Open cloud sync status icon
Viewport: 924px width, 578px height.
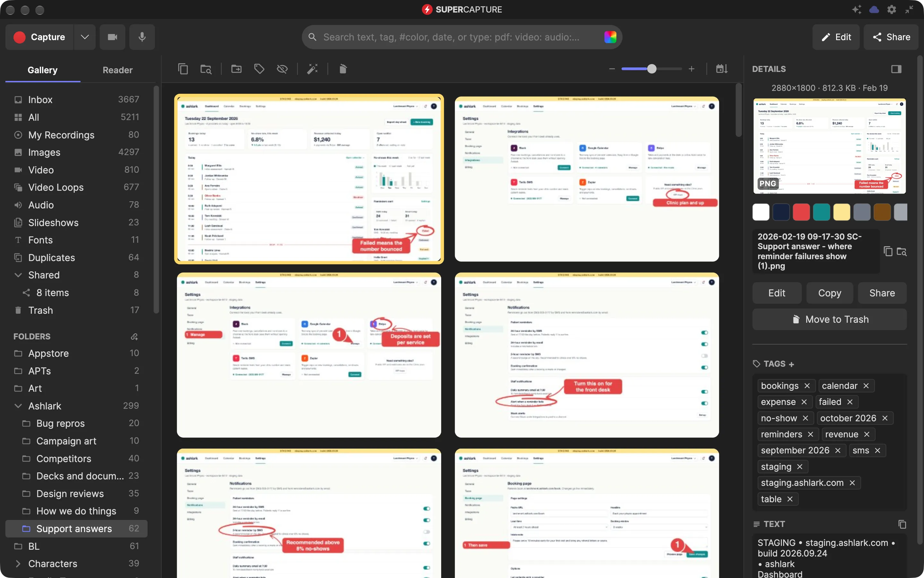[874, 10]
